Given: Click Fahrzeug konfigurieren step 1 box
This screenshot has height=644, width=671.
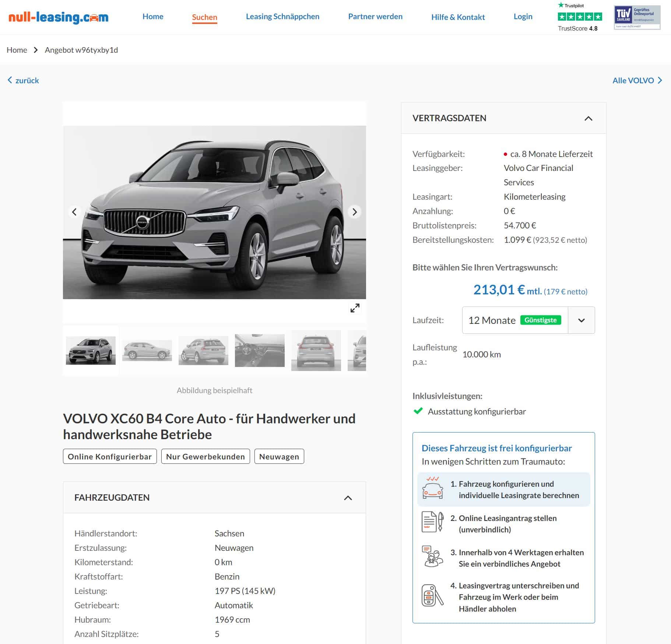Looking at the screenshot, I should pyautogui.click(x=503, y=489).
